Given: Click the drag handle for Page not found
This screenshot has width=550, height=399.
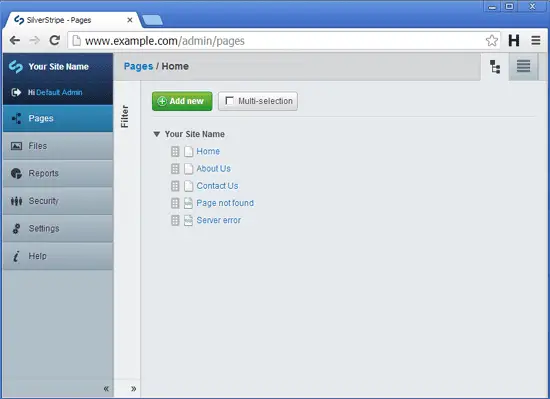Looking at the screenshot, I should click(x=175, y=203).
